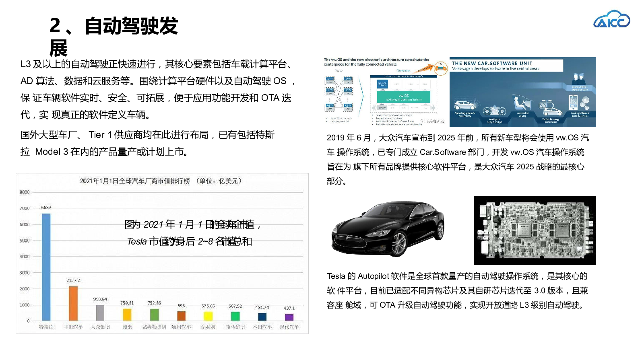Select the black Tesla car photo
Image resolution: width=644 pixels, height=362 pixels.
388,229
